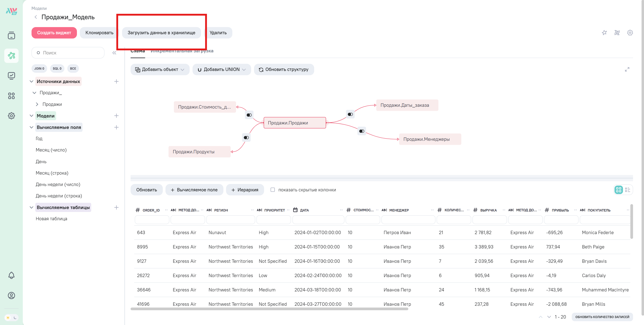Click 'Создать виджет' button

[54, 33]
